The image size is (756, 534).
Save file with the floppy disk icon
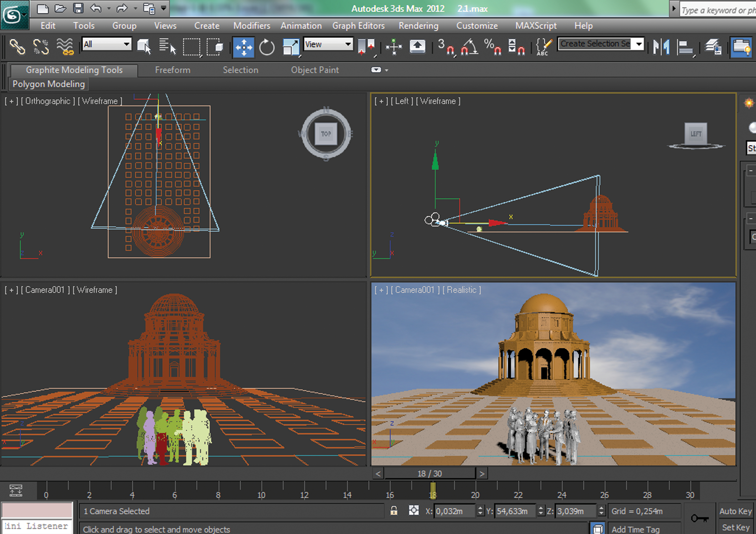78,8
